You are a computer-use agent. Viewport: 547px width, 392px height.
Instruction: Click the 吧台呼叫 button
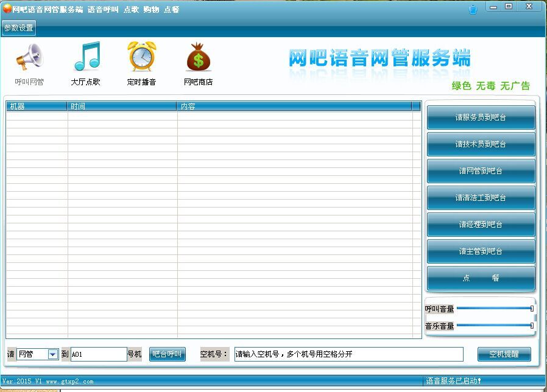click(167, 354)
